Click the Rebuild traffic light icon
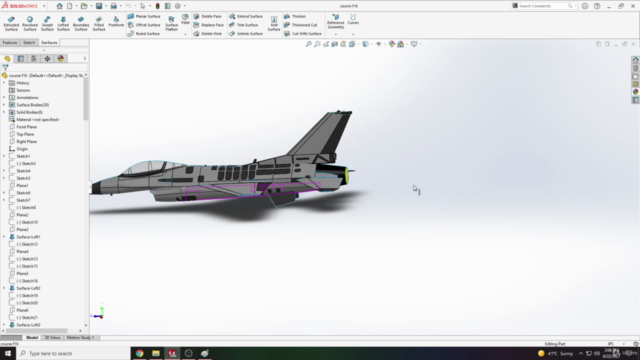Viewport: 640px width, 360px height. coord(158,6)
